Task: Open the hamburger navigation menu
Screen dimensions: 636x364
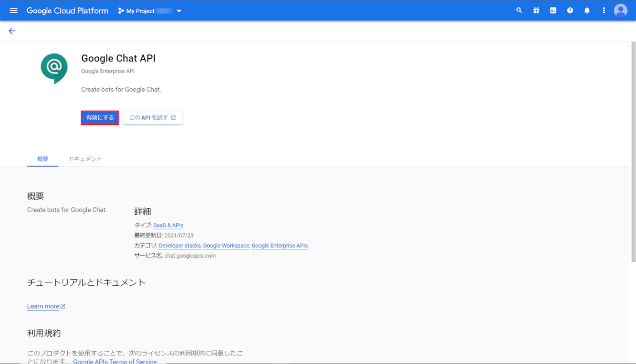Action: click(x=14, y=10)
